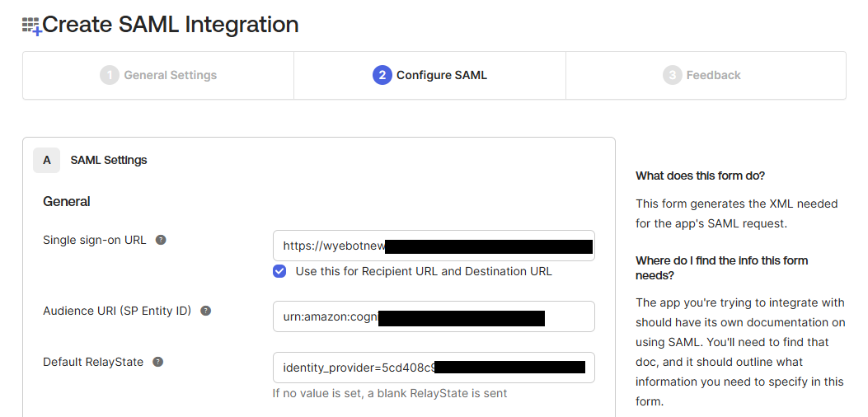Click the 'SAML Settings' section header
Viewport: 868px width, 417px height.
(x=109, y=160)
